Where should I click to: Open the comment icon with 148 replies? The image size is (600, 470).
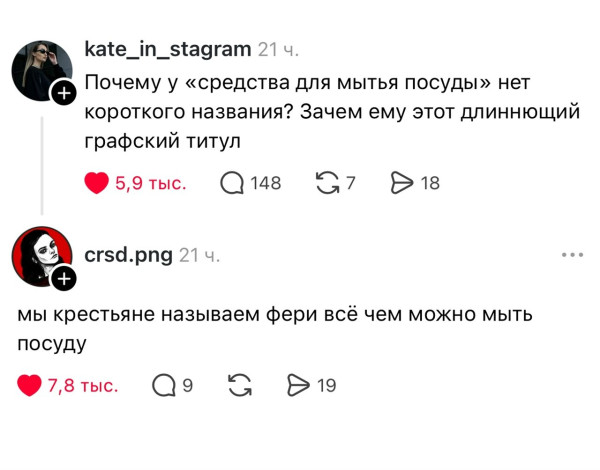(x=232, y=183)
